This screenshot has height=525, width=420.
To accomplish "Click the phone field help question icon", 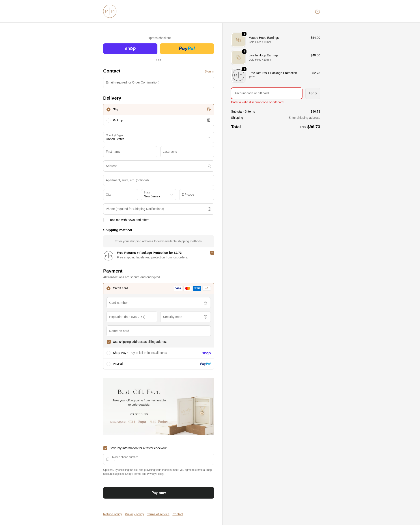I will pyautogui.click(x=209, y=209).
